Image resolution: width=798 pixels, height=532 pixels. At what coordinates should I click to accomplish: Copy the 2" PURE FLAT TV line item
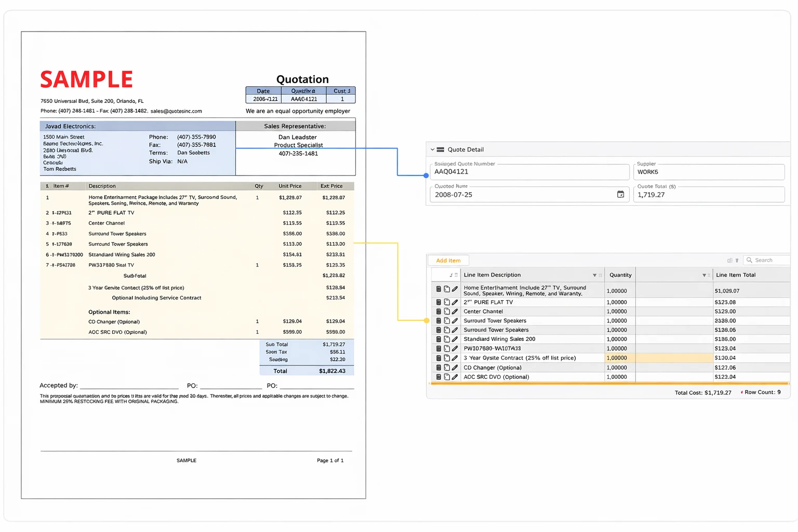(x=447, y=302)
